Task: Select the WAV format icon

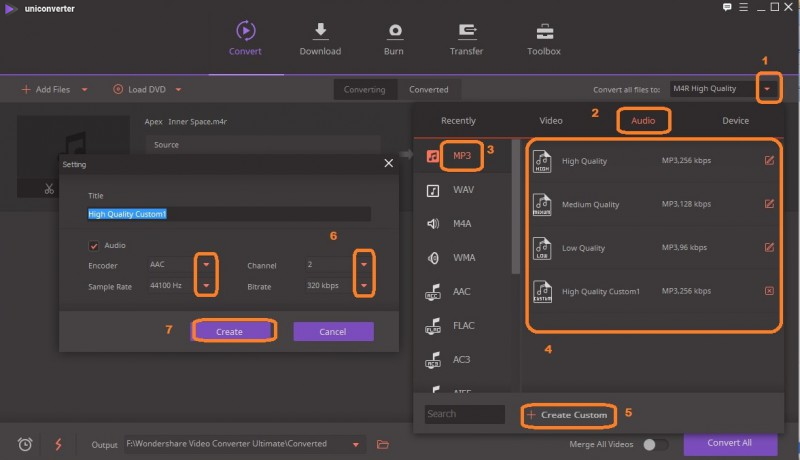Action: (x=433, y=190)
